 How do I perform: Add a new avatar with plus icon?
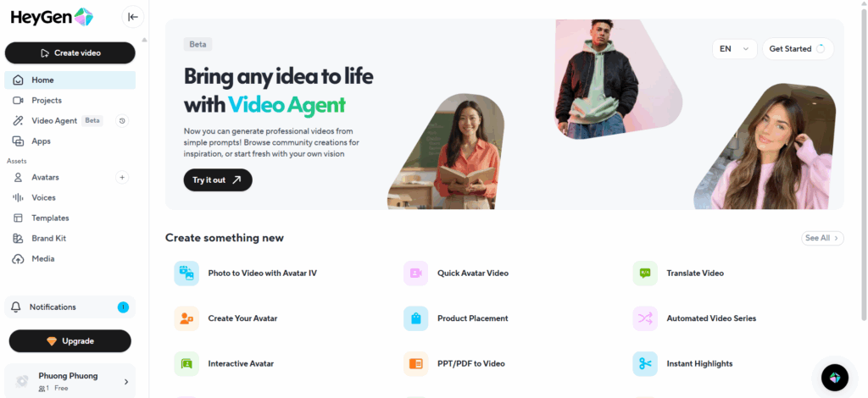(x=122, y=178)
